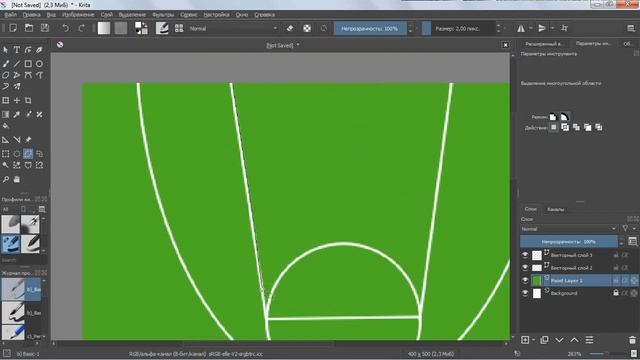Switch to the Слои tab
Image resolution: width=640 pixels, height=360 pixels.
tap(531, 209)
